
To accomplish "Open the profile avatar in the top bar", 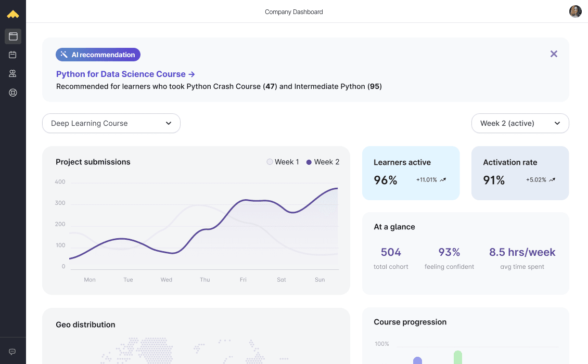I will (x=575, y=11).
